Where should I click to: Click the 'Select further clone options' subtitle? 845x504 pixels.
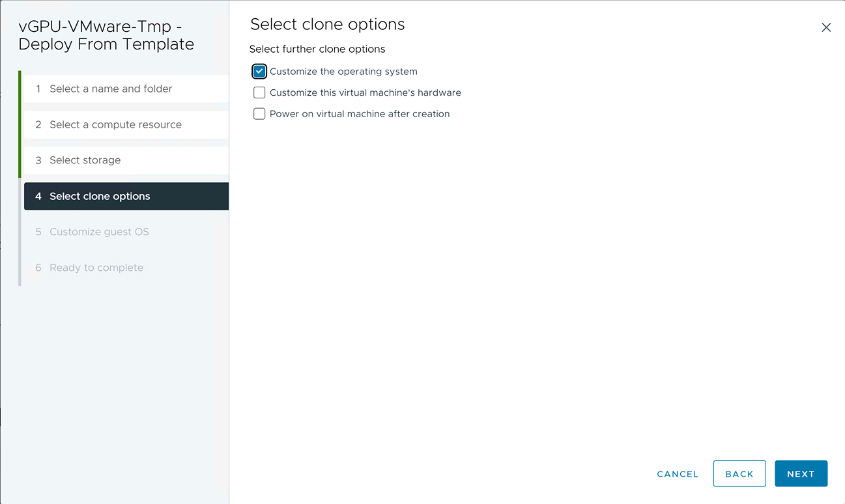tap(317, 49)
